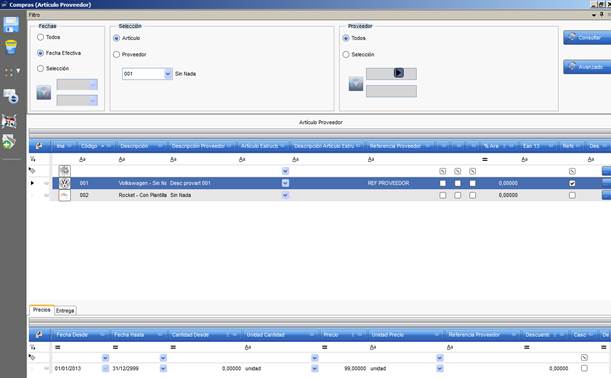Open the four-dots layout sidebar icon
Screen dimensions: 611x378
[x=11, y=72]
